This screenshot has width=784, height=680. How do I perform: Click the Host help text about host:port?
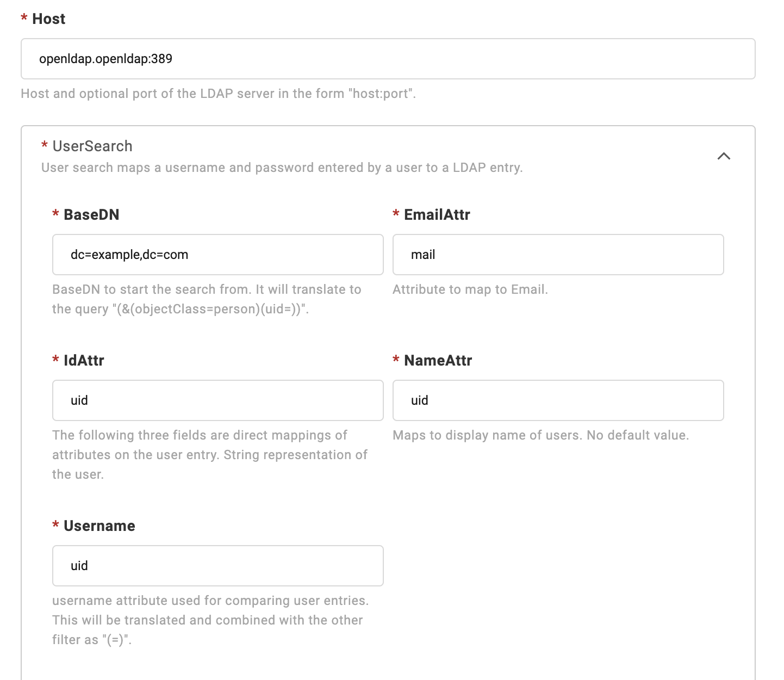218,94
